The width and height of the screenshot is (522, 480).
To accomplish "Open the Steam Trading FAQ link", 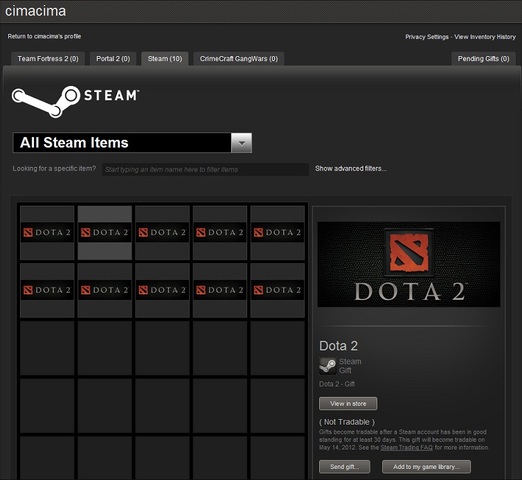I will (407, 448).
